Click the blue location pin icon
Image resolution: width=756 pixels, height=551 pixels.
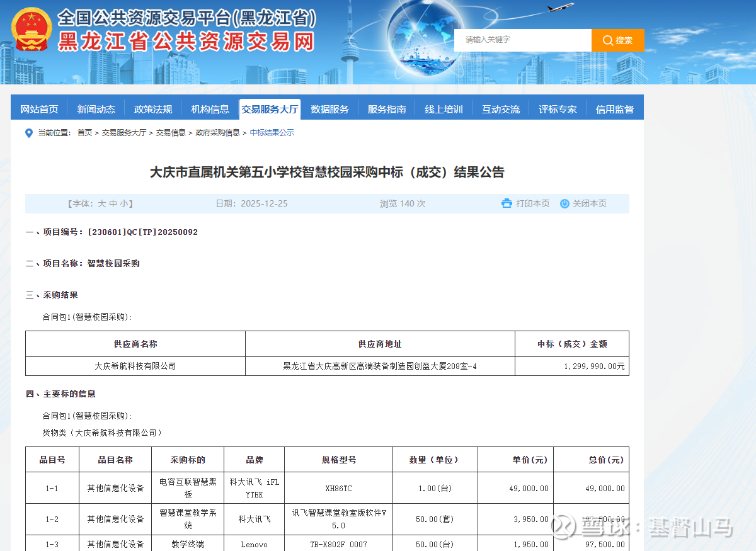click(x=28, y=133)
